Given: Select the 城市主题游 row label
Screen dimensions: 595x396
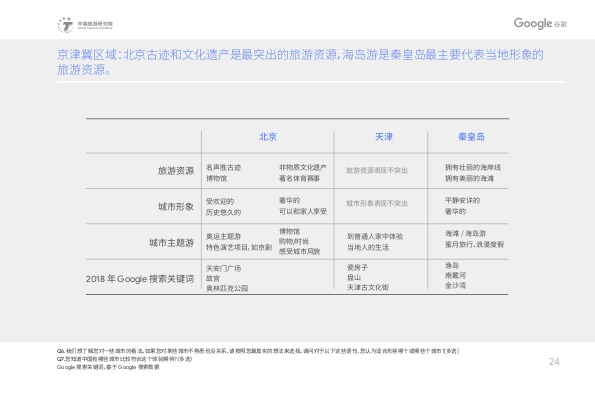Looking at the screenshot, I should [172, 242].
